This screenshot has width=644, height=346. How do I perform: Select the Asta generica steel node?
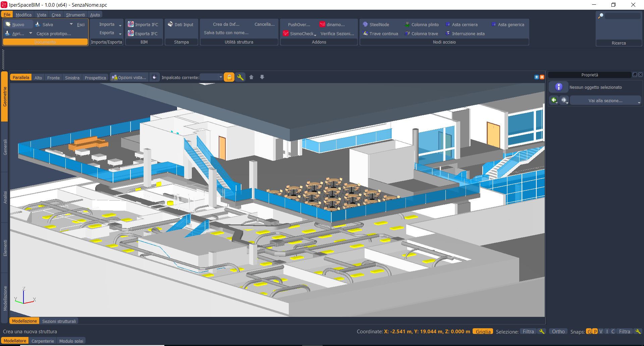click(x=507, y=24)
